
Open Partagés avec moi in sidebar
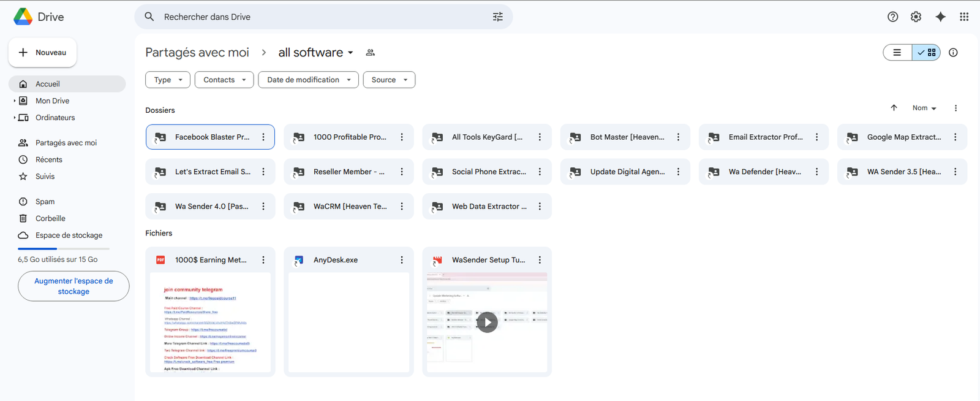(67, 143)
